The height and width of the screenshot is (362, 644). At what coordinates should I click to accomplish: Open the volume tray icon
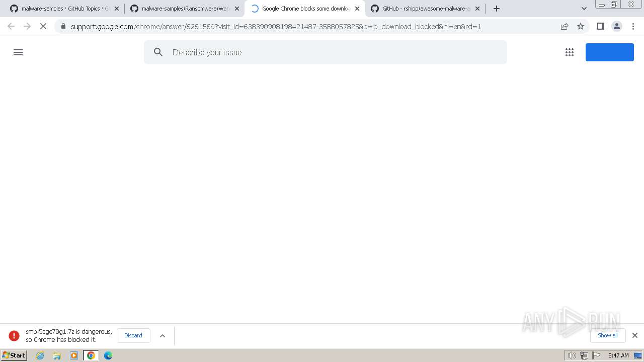point(572,355)
